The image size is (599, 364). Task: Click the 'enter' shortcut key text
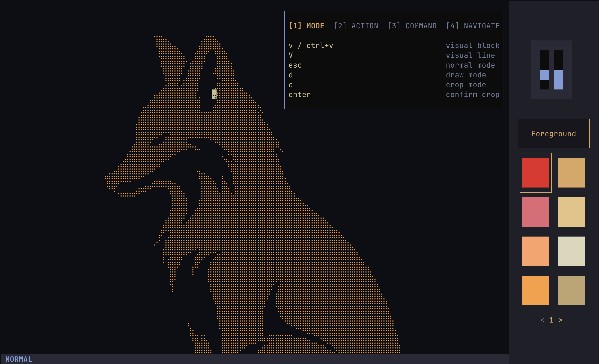point(299,95)
